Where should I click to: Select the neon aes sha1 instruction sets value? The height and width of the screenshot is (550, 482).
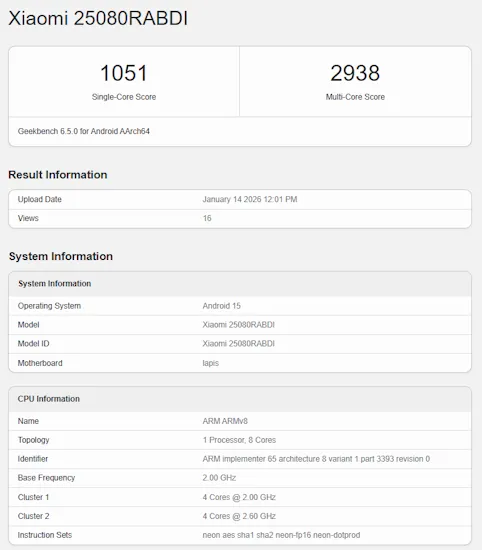(x=281, y=535)
